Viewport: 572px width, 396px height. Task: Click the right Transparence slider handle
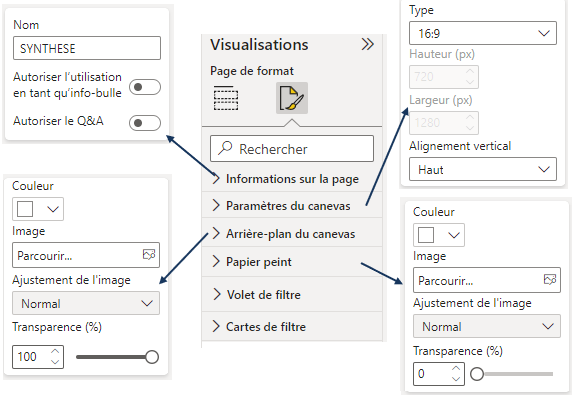[x=477, y=374]
